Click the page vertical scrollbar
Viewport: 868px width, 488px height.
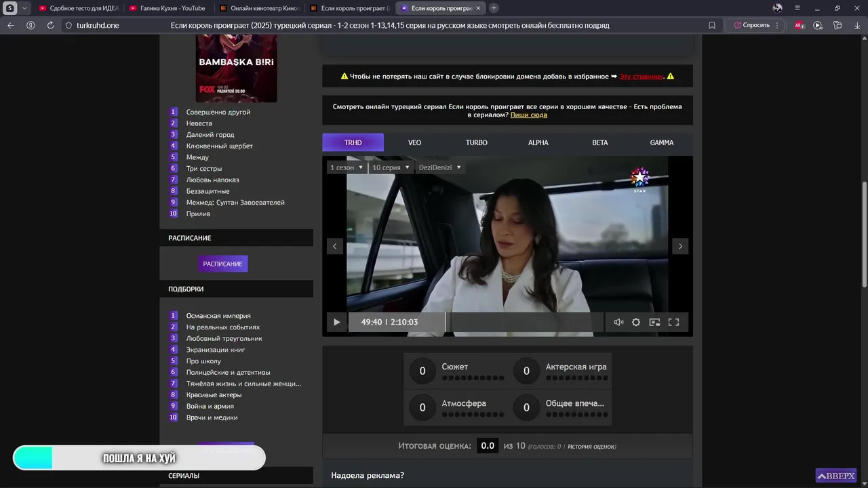click(x=865, y=234)
